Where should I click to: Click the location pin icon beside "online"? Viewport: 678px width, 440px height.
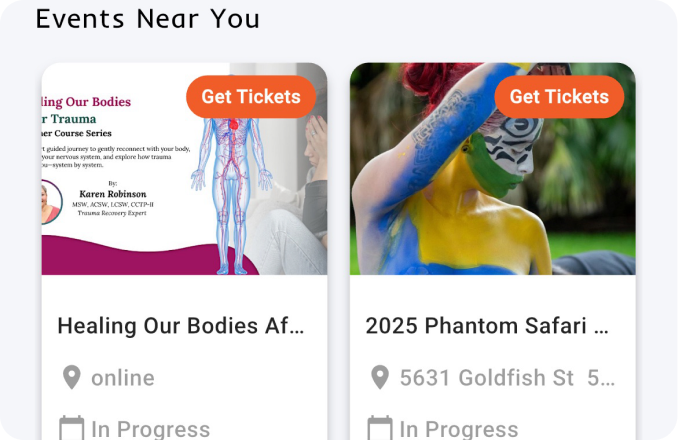(71, 377)
